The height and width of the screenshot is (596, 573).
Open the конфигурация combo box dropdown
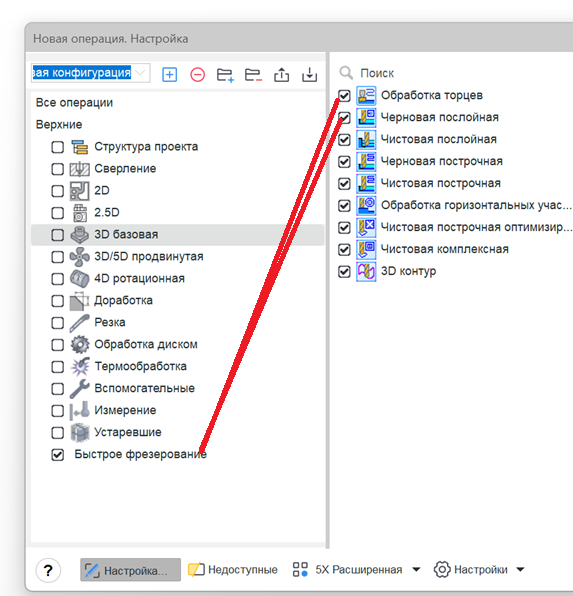click(140, 73)
